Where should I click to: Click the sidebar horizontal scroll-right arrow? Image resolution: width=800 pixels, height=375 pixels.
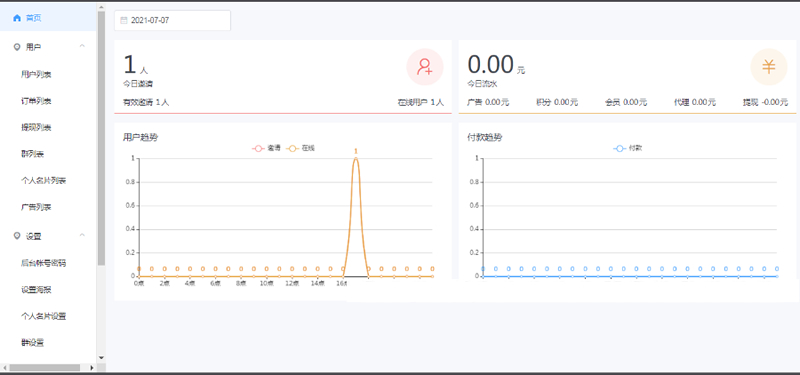click(x=92, y=367)
